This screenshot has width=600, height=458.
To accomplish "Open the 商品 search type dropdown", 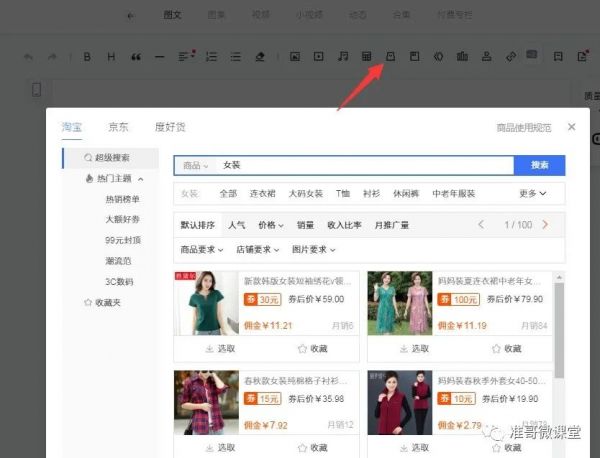I will (196, 165).
